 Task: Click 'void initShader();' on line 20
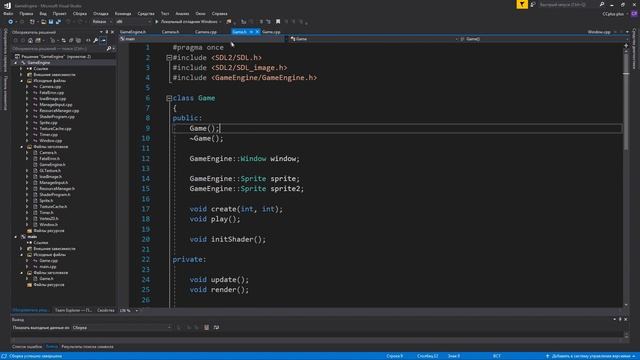(227, 240)
